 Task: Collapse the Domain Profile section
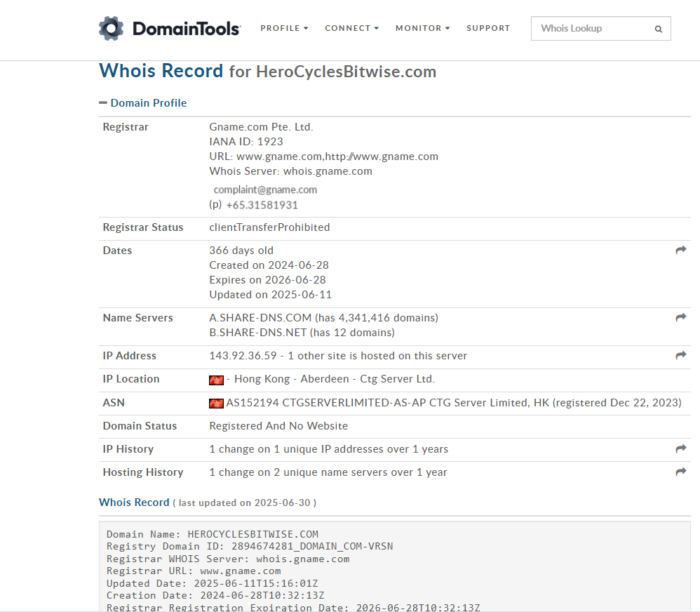click(x=103, y=102)
